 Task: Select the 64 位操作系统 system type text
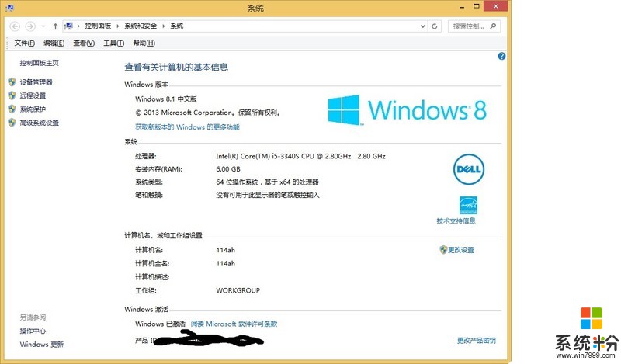tap(267, 182)
